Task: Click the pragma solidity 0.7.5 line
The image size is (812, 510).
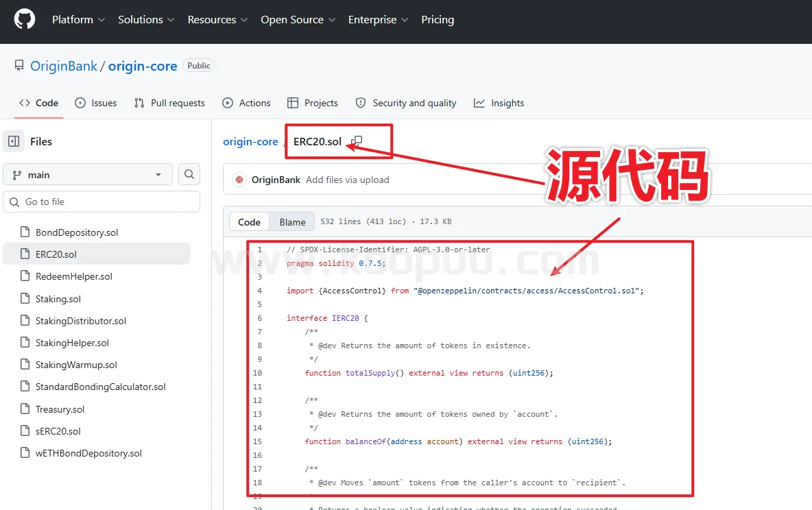Action: 336,263
